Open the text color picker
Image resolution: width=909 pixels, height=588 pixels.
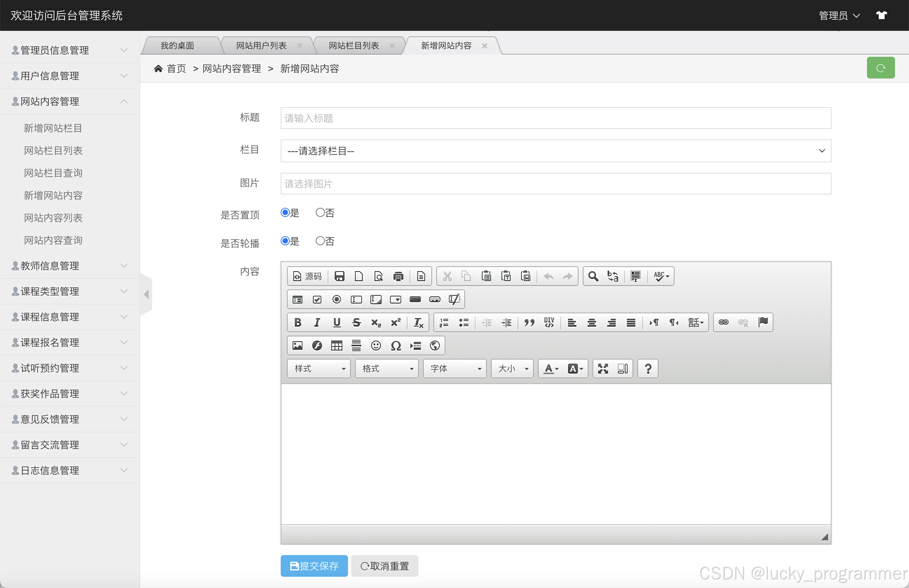click(x=551, y=369)
